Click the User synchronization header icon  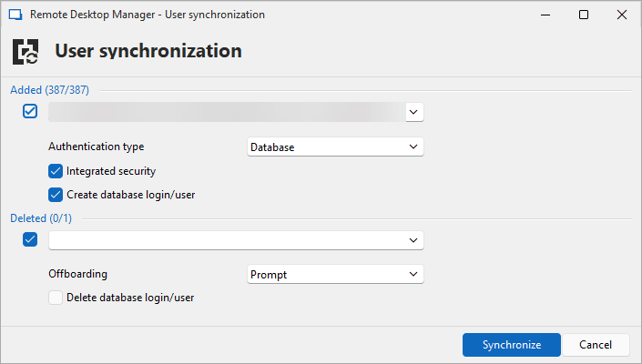click(28, 51)
